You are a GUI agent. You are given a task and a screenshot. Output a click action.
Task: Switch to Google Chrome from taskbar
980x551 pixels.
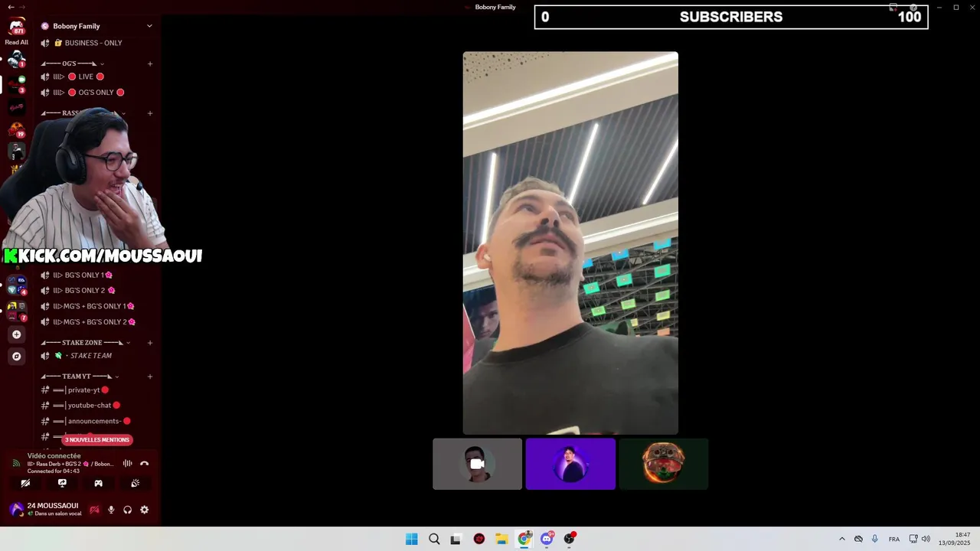pos(524,539)
